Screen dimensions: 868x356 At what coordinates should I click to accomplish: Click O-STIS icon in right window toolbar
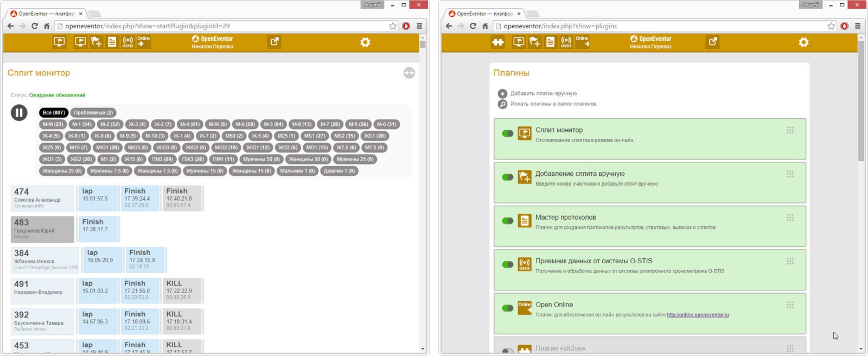click(x=566, y=42)
